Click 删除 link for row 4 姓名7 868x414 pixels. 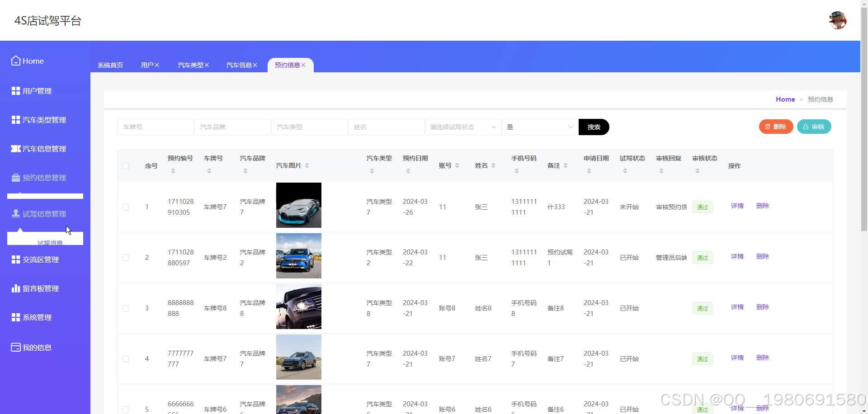[762, 358]
